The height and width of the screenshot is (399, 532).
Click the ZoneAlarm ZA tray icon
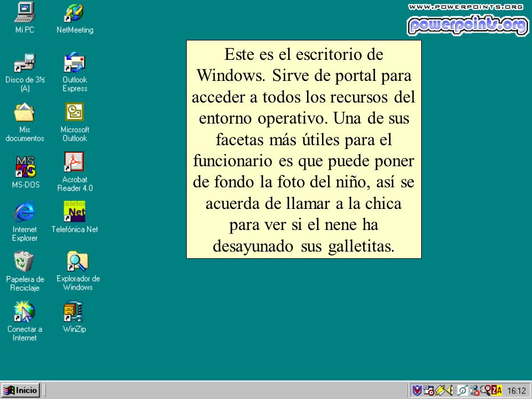(x=497, y=390)
